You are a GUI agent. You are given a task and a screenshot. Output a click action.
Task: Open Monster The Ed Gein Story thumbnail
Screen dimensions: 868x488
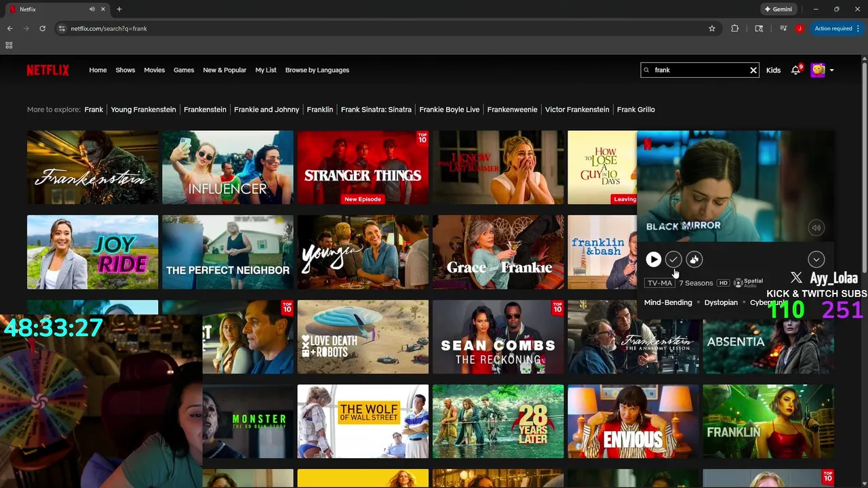pos(248,422)
